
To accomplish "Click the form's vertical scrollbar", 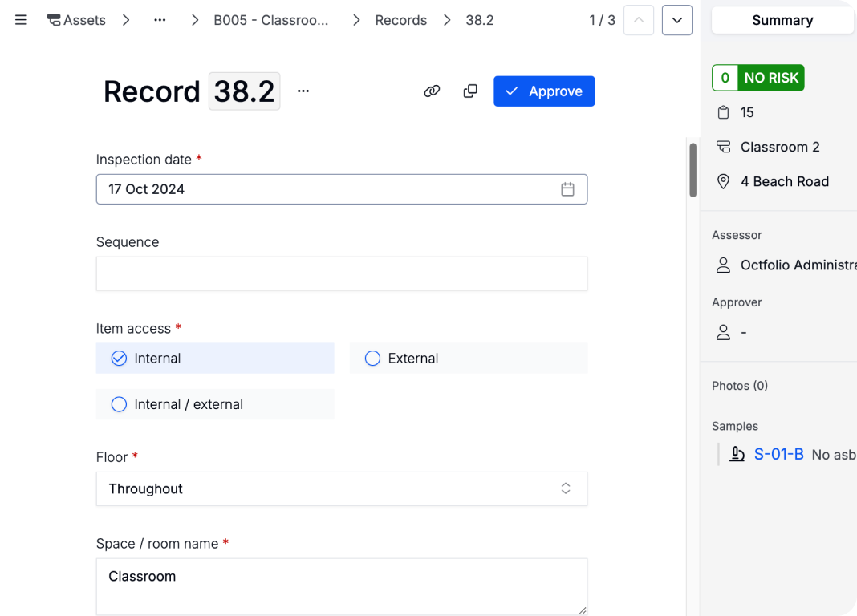I will pos(693,170).
